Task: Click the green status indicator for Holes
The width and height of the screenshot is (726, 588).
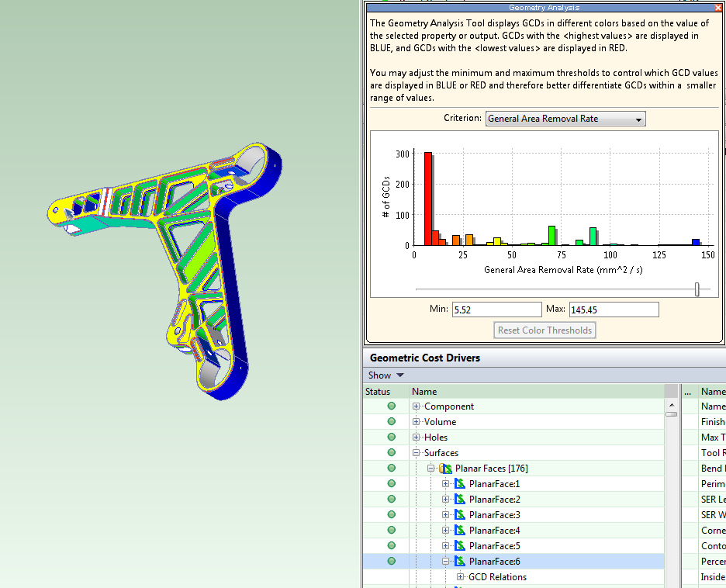Action: (x=392, y=438)
